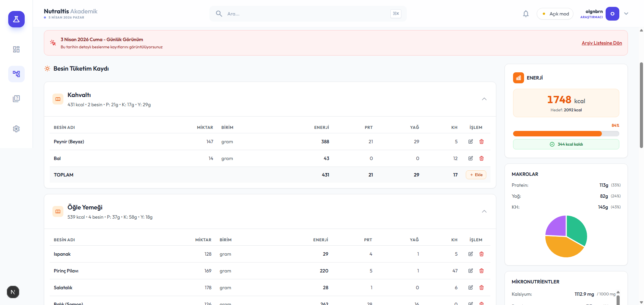
Task: Focus the Ara search field
Action: click(x=308, y=14)
